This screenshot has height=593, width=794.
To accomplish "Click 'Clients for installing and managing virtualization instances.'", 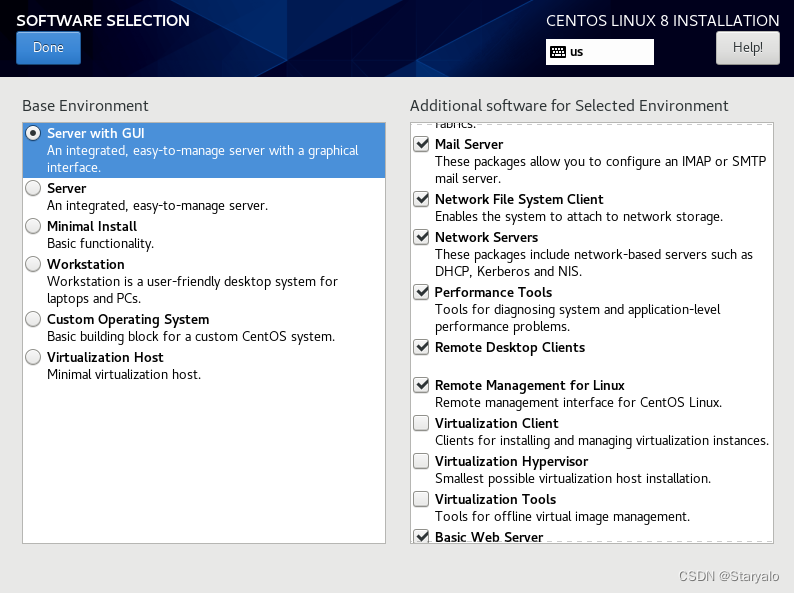I will (602, 441).
